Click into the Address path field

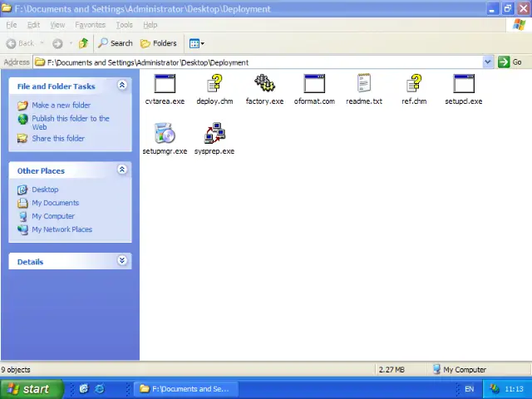coord(258,62)
